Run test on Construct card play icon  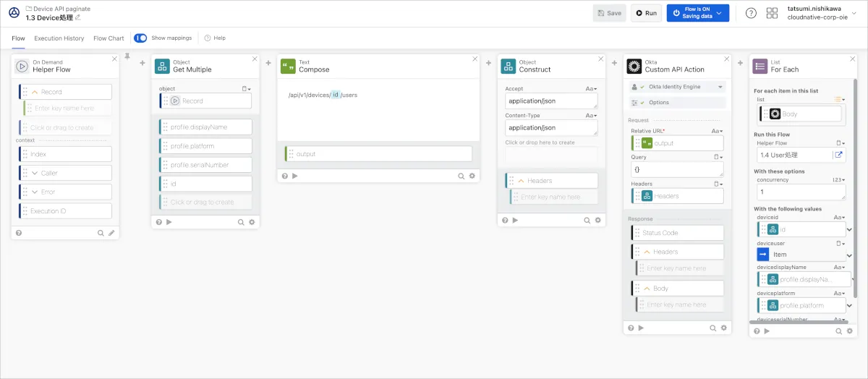click(515, 220)
